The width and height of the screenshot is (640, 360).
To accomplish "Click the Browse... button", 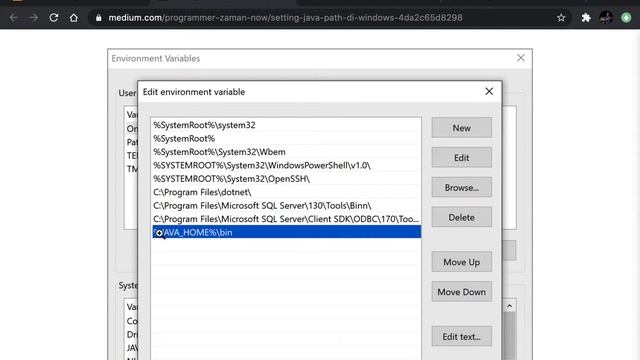I will point(462,187).
